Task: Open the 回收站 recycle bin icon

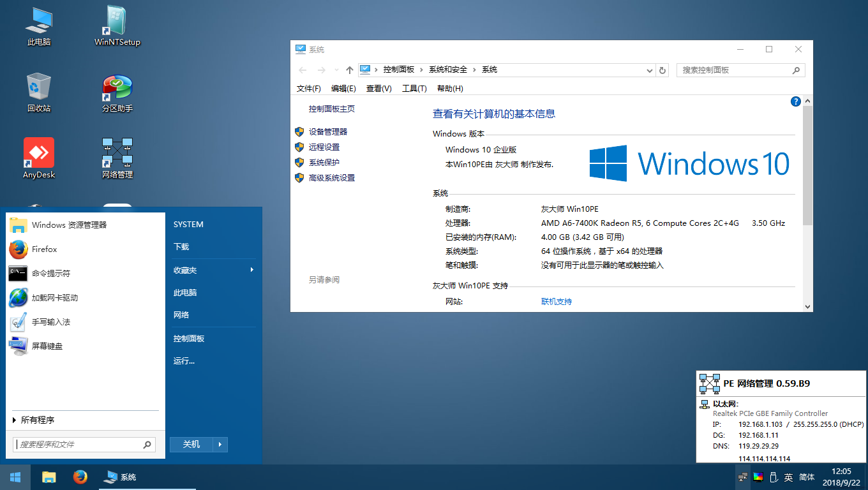Action: pyautogui.click(x=39, y=93)
